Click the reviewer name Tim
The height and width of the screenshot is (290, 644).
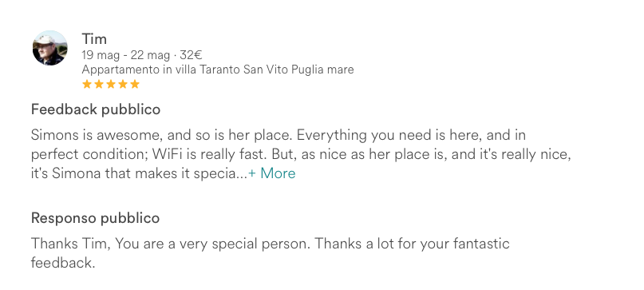point(94,39)
